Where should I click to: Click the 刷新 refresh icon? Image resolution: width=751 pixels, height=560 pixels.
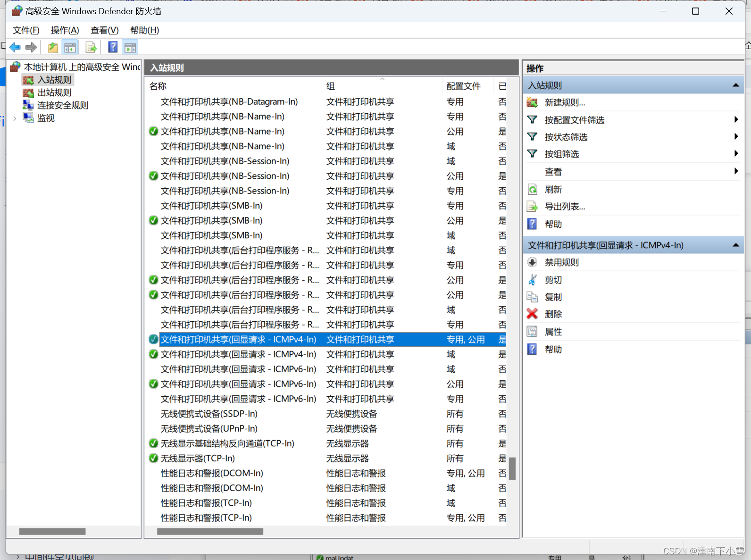coord(532,190)
